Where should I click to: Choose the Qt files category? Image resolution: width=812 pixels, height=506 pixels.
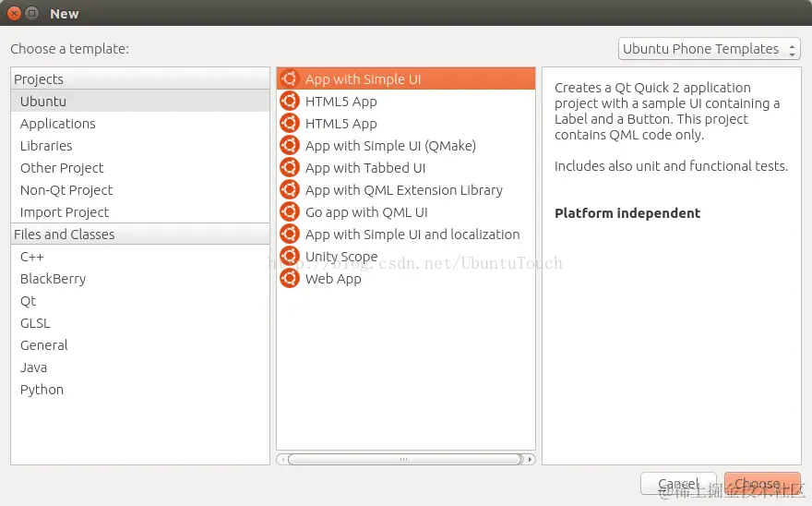point(140,301)
